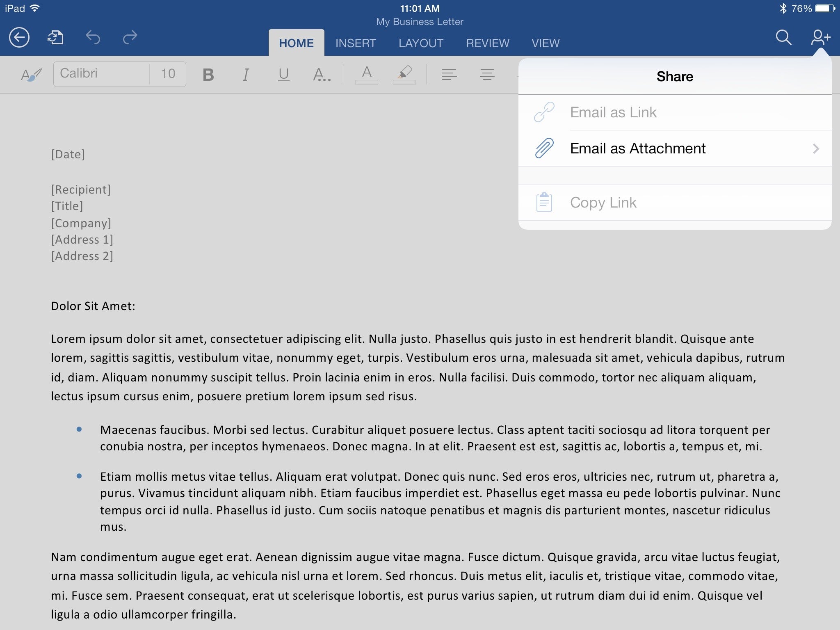Select the REVIEW tab

488,42
